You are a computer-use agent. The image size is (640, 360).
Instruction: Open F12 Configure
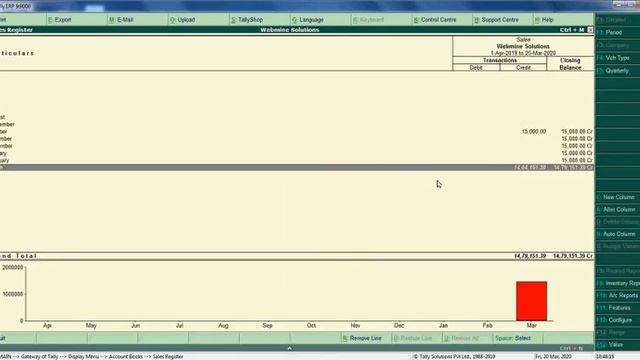[x=618, y=320]
